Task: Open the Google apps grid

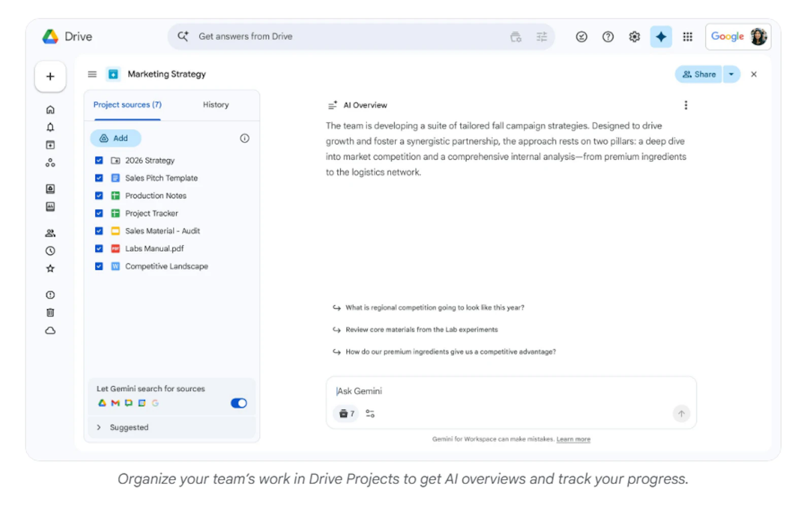Action: 688,36
